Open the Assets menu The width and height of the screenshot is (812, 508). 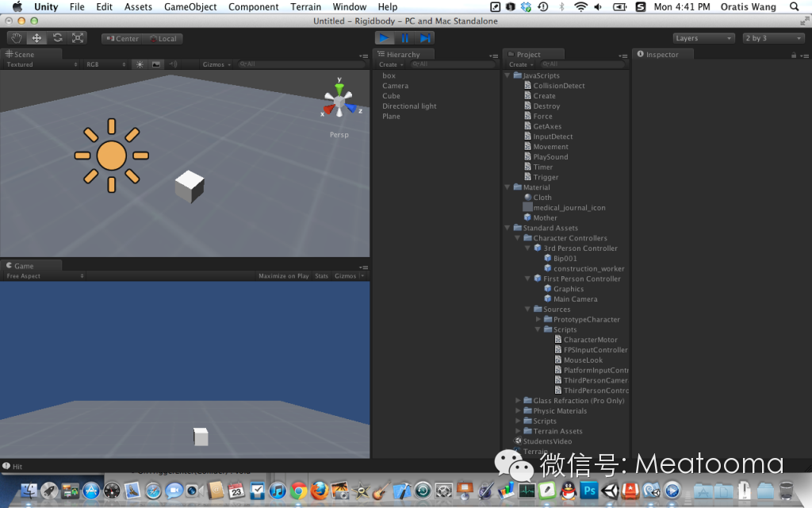pyautogui.click(x=138, y=6)
